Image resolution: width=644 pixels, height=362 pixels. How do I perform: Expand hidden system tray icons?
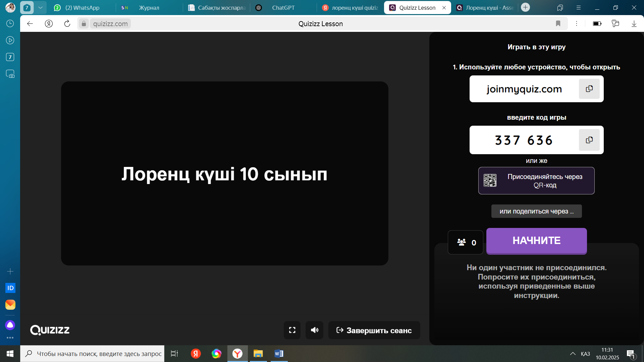coord(573,354)
